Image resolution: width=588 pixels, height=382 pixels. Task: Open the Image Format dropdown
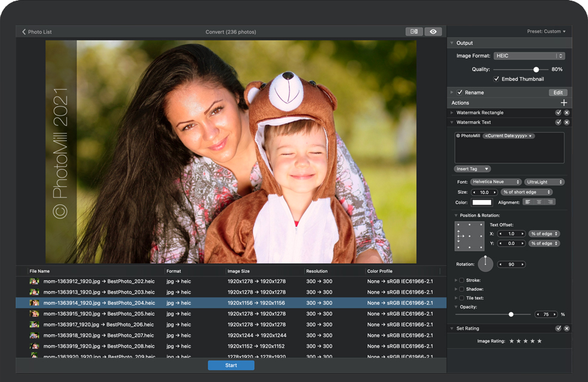tap(528, 56)
